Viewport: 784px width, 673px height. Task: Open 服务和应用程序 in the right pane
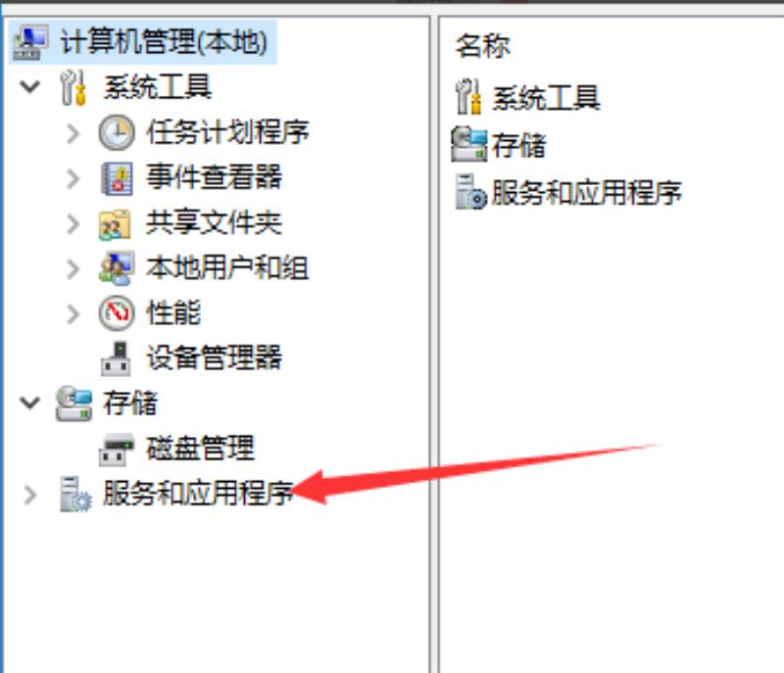(587, 192)
